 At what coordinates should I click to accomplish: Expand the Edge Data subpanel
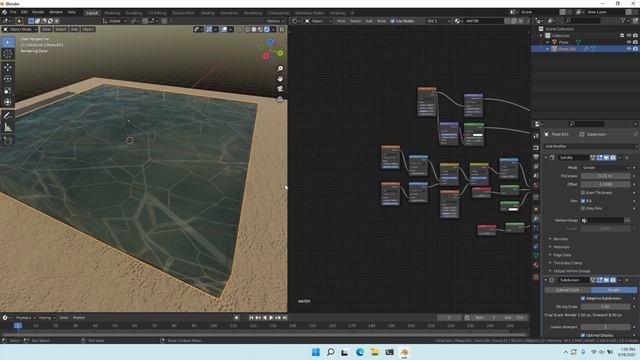tap(562, 255)
